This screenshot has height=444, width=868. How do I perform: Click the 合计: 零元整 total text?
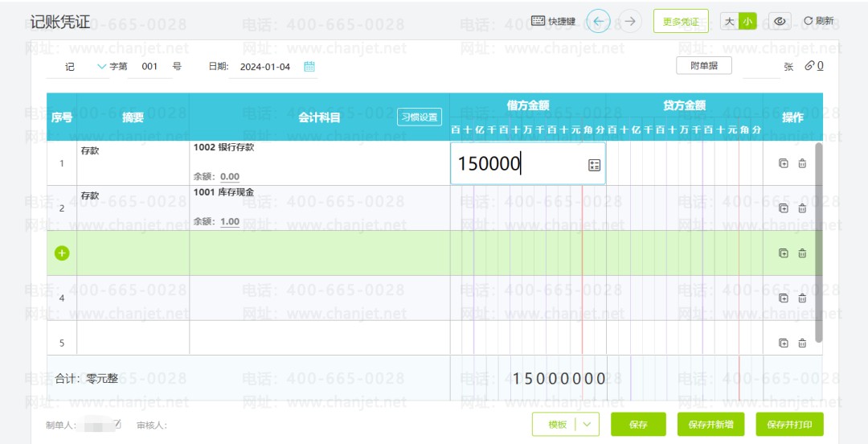86,379
